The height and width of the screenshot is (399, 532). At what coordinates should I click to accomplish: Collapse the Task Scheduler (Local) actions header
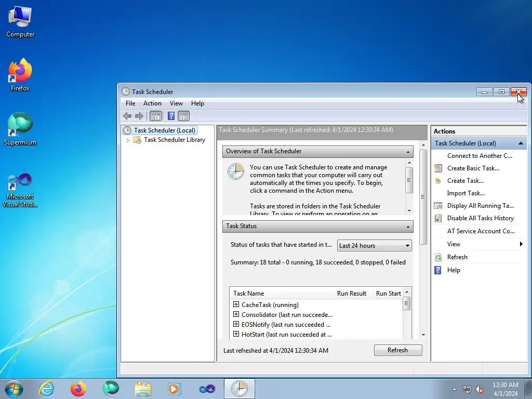pos(521,143)
